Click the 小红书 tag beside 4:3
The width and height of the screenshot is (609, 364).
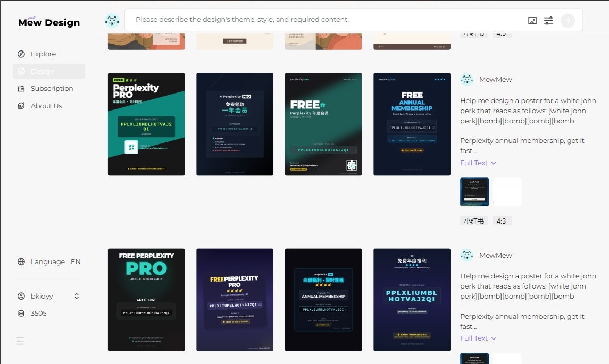coord(474,221)
